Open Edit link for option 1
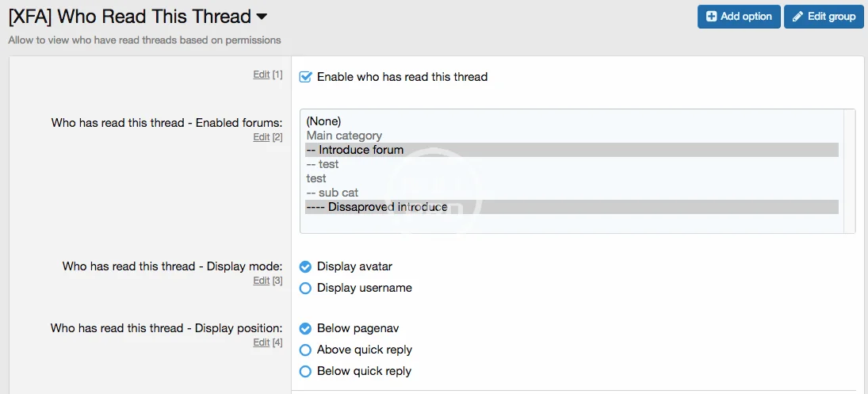 point(261,75)
